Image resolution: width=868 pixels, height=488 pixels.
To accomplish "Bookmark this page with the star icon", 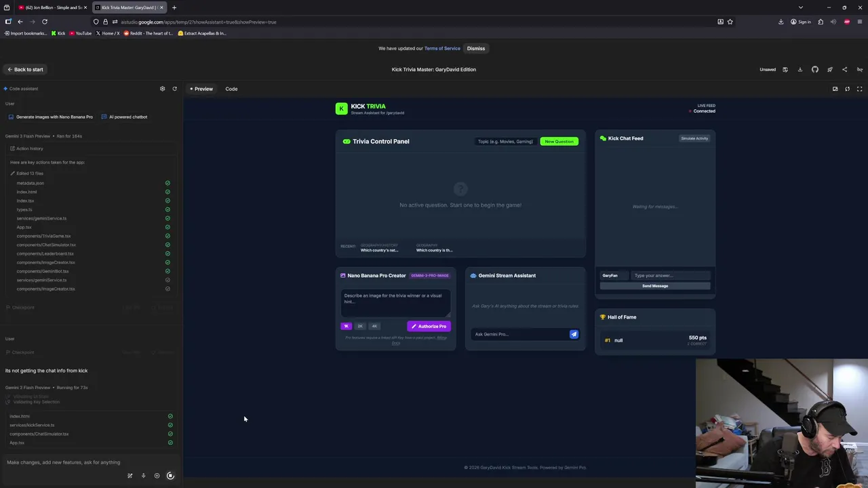I will (730, 22).
